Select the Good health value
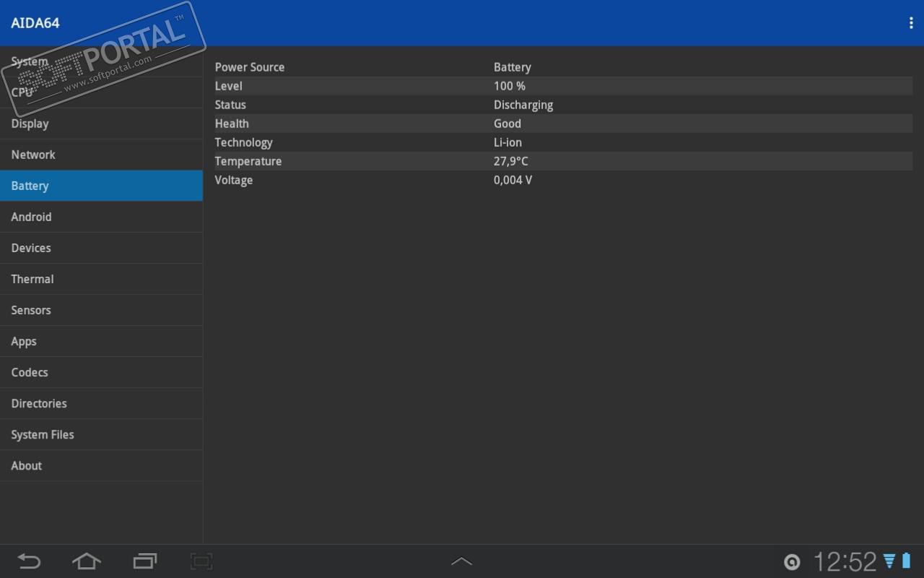The width and height of the screenshot is (924, 578). (507, 124)
